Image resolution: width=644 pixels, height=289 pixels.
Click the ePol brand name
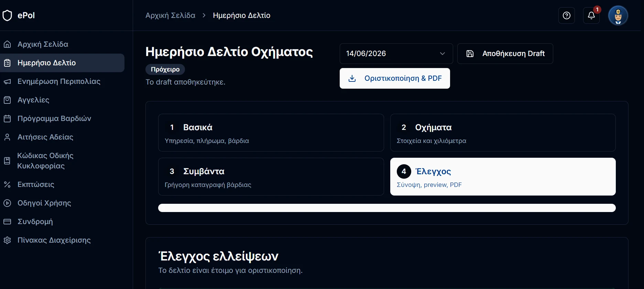26,15
